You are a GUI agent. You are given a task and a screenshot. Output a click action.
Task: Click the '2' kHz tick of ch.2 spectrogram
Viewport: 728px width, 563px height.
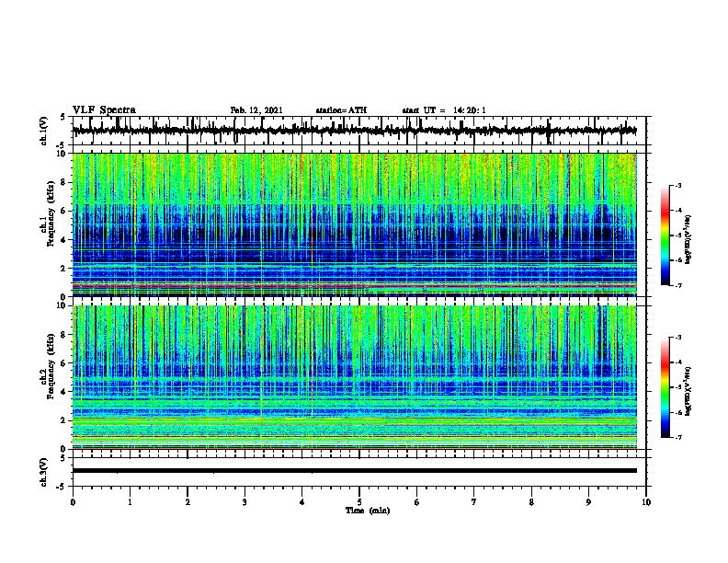[63, 420]
